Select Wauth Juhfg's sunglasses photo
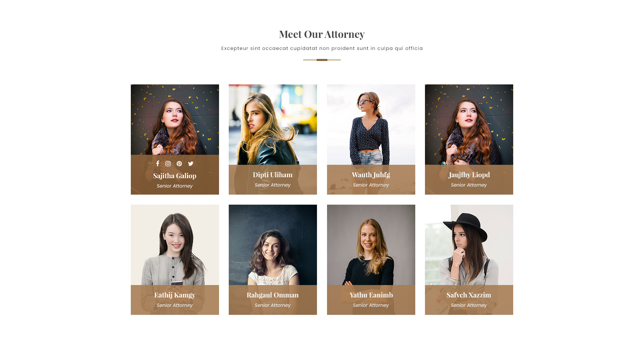644x345 pixels. [x=371, y=125]
